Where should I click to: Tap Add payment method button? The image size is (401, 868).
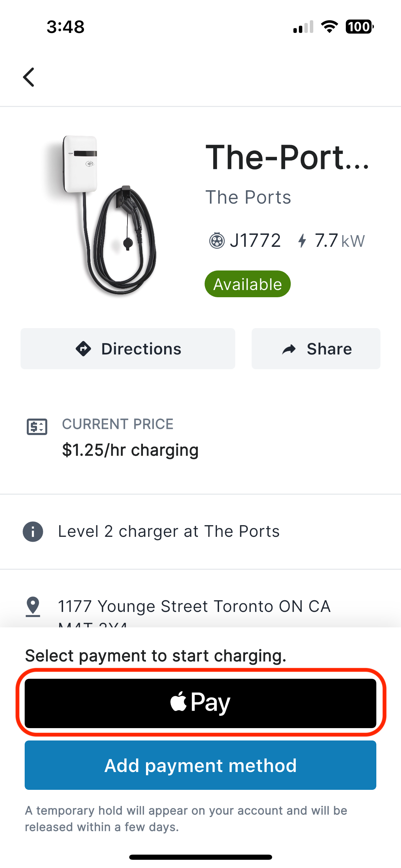point(200,765)
